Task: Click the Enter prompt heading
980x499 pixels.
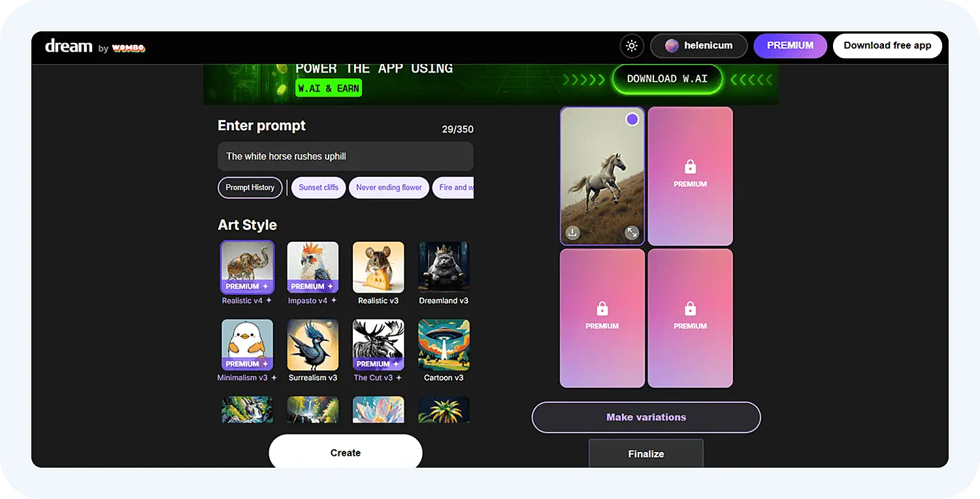Action: (x=261, y=126)
